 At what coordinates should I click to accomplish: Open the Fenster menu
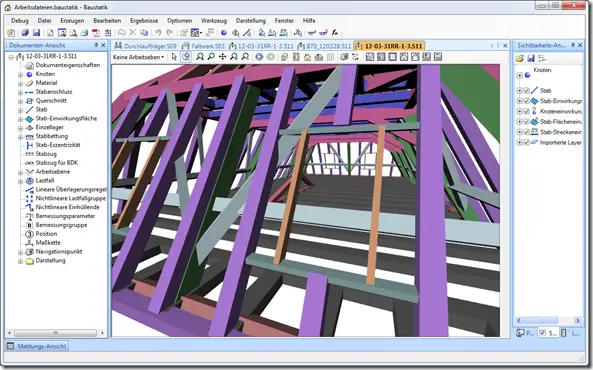click(284, 20)
